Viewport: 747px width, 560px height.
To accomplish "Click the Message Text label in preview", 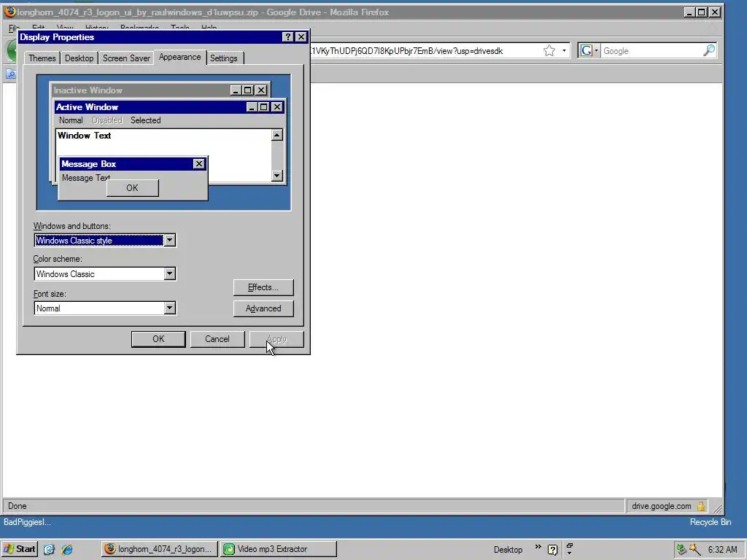I will (x=86, y=178).
